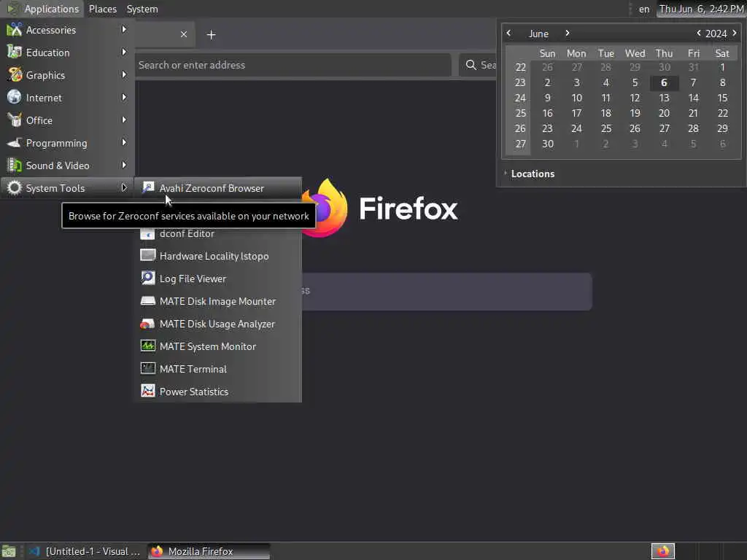Click the Firefox home page search box
The image size is (747, 560).
click(447, 291)
